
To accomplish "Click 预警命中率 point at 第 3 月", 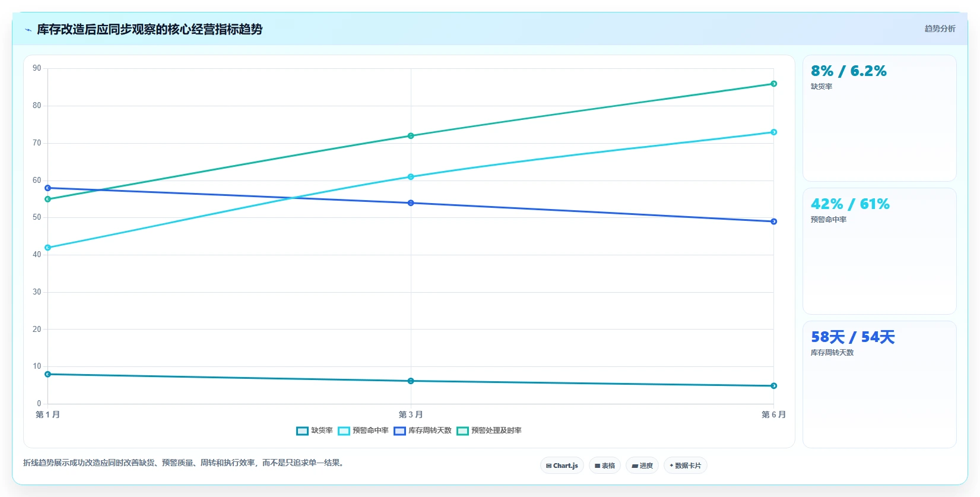I will point(411,177).
